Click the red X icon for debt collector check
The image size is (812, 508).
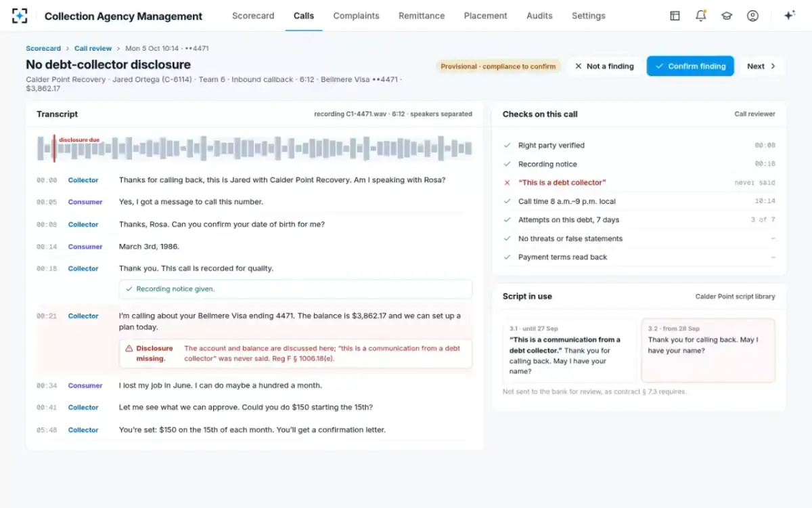pyautogui.click(x=507, y=183)
